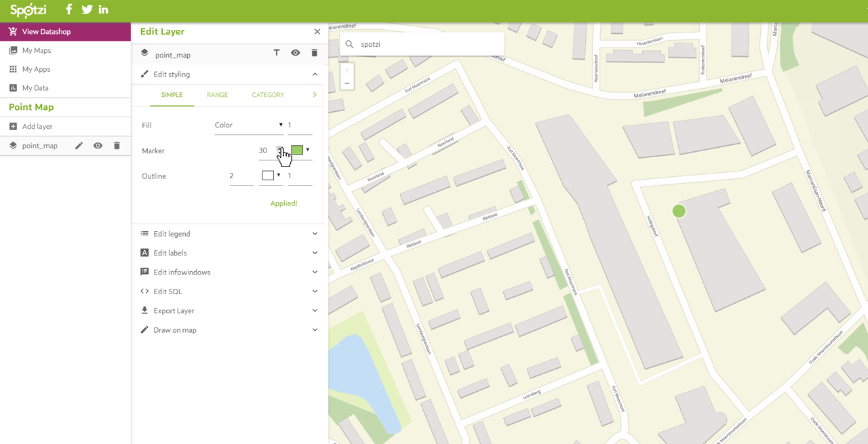Toggle layer visibility eye in Edit Layer header
The width and height of the screenshot is (868, 444).
click(x=296, y=53)
